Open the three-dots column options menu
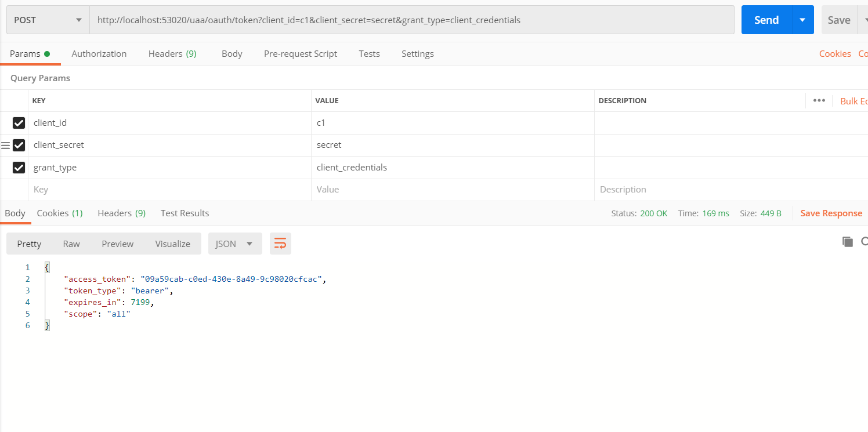868x432 pixels. coord(819,100)
